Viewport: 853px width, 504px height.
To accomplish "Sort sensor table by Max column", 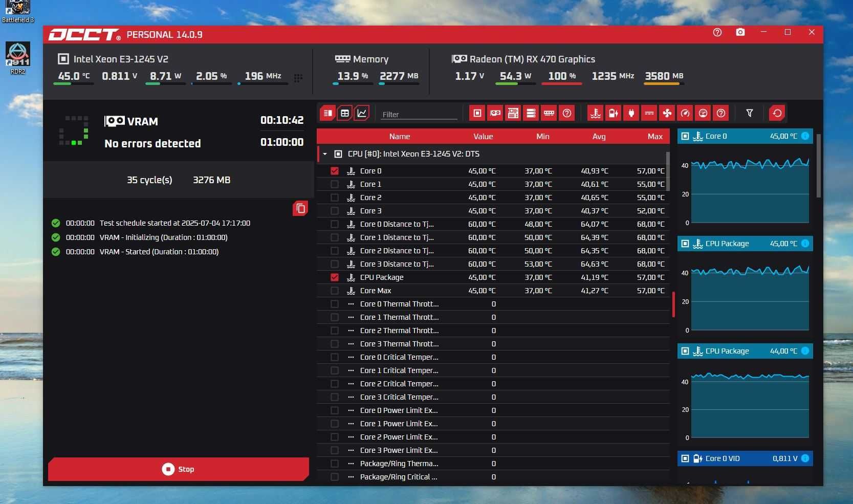I will coord(655,137).
